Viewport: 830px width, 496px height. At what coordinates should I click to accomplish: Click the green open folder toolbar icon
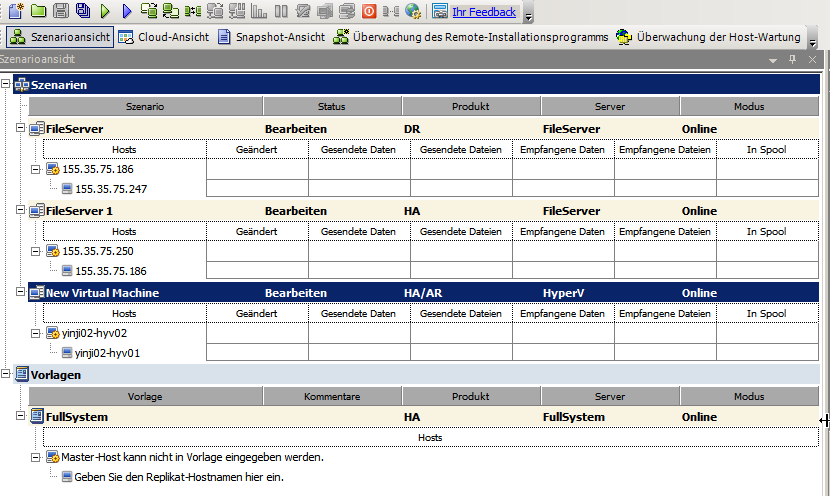[x=38, y=12]
